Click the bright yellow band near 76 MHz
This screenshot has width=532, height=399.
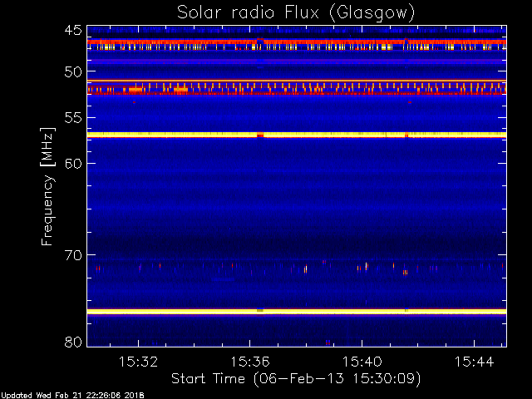click(x=297, y=312)
